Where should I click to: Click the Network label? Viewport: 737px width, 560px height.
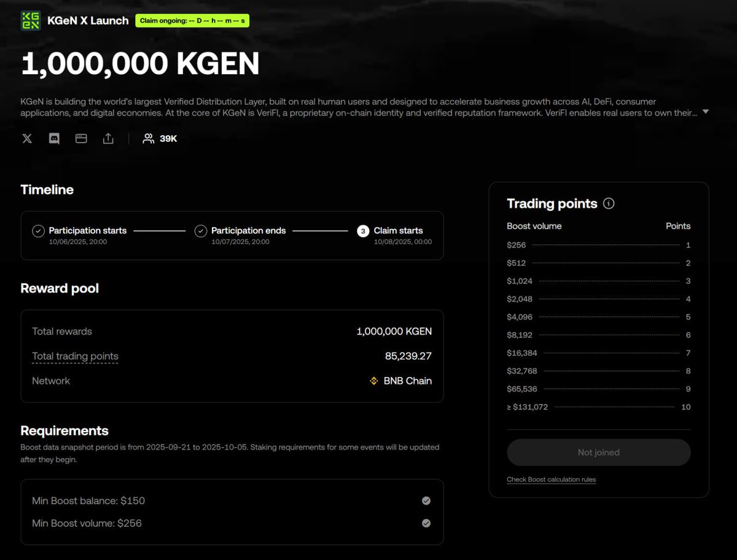(51, 381)
